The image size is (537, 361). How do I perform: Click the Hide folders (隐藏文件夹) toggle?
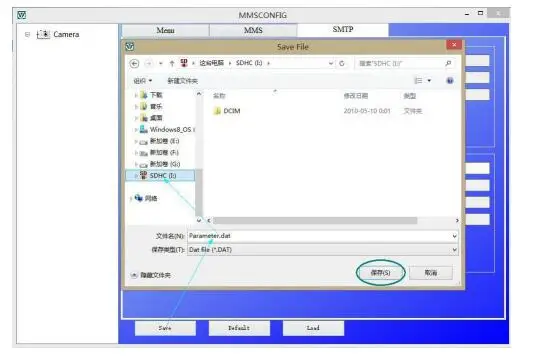click(x=151, y=275)
